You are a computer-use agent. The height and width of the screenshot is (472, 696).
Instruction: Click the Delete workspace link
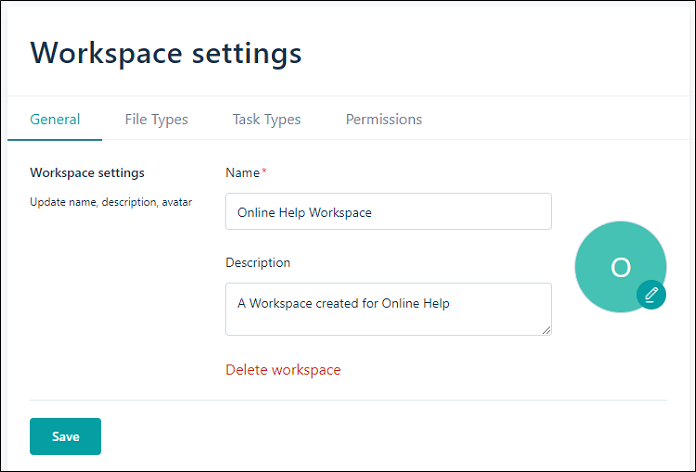pyautogui.click(x=283, y=370)
